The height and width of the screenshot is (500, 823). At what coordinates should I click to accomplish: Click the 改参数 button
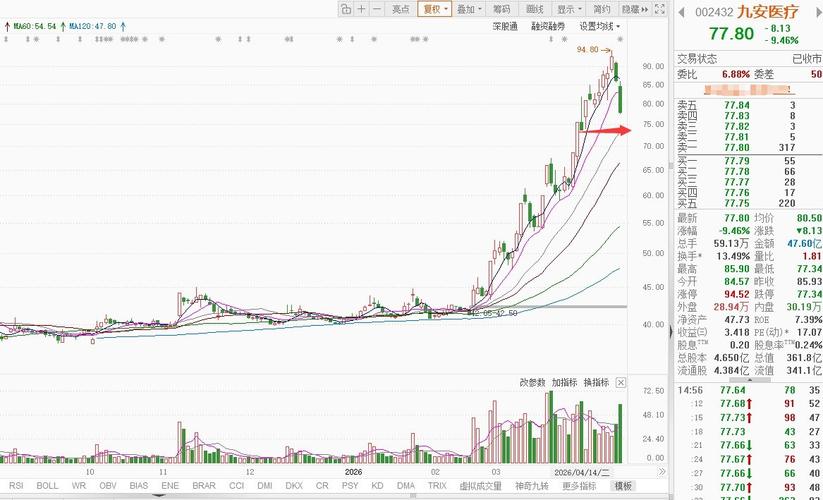(x=532, y=382)
